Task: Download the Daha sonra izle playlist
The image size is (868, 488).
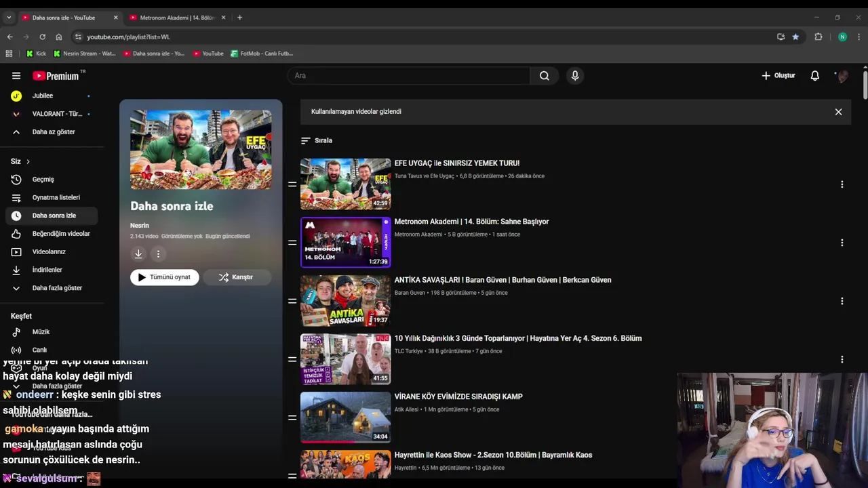Action: [x=138, y=254]
